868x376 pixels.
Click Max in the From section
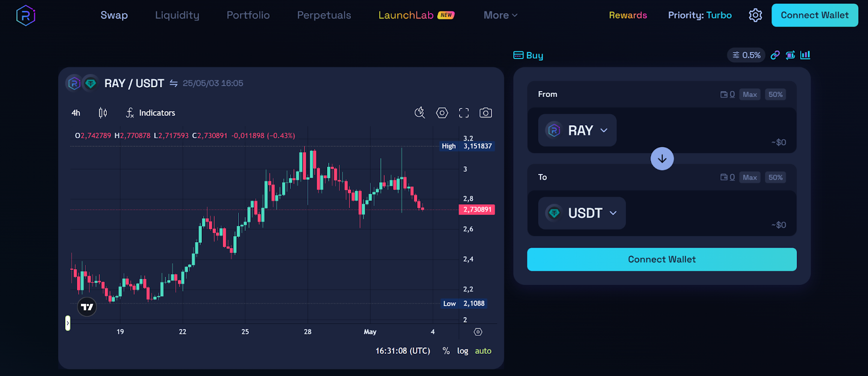pos(750,94)
